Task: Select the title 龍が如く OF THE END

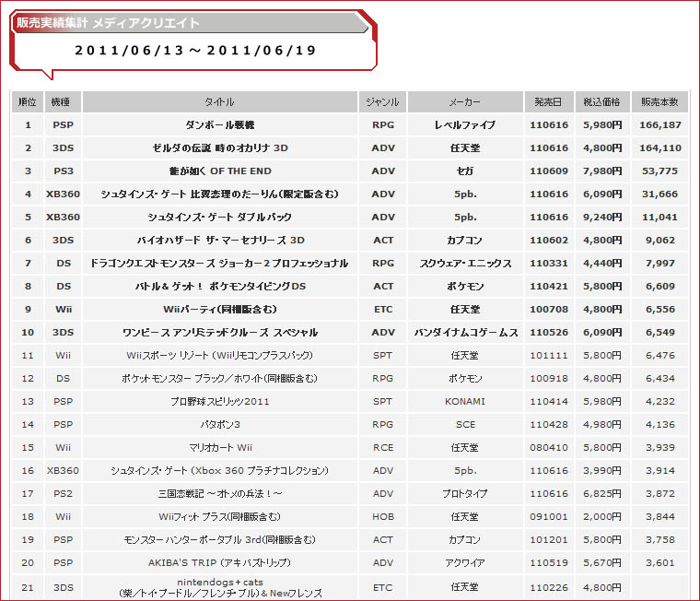Action: (x=219, y=171)
